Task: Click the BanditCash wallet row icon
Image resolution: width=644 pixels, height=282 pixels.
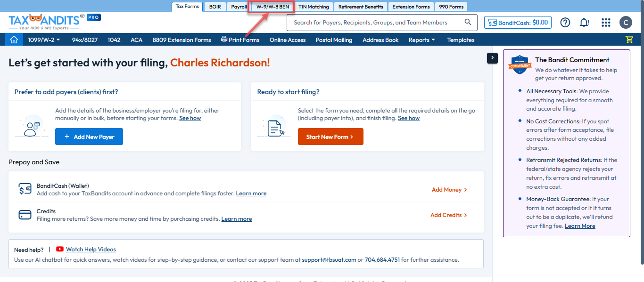Action: point(25,189)
